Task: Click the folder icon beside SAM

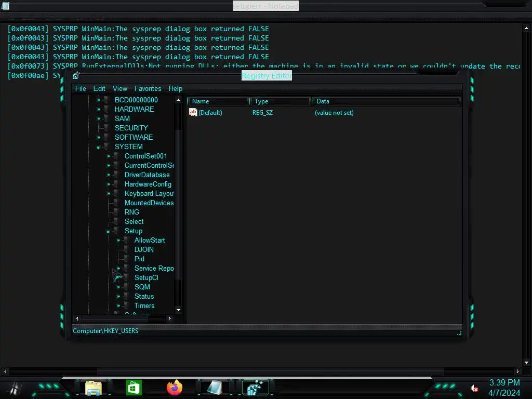Action: coord(107,119)
